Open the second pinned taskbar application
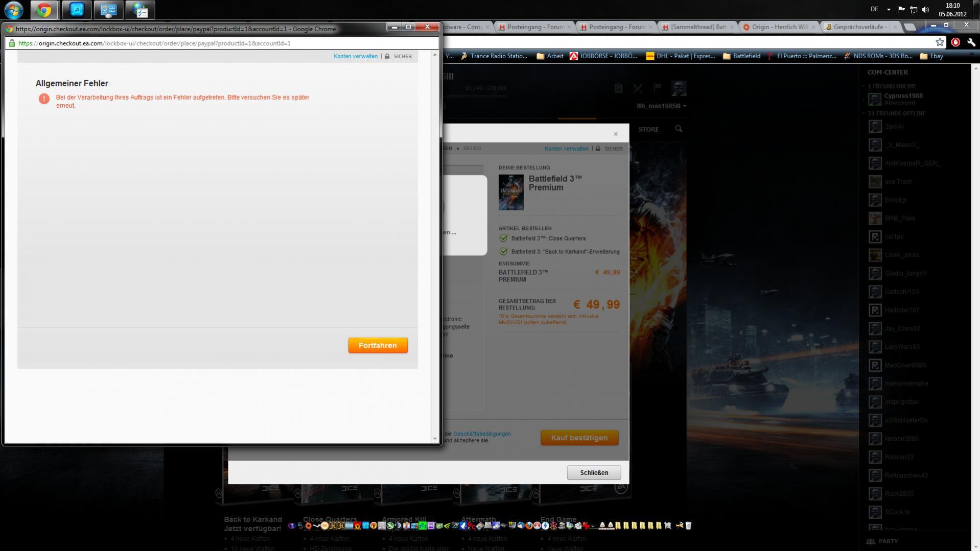980x551 pixels. [x=76, y=10]
